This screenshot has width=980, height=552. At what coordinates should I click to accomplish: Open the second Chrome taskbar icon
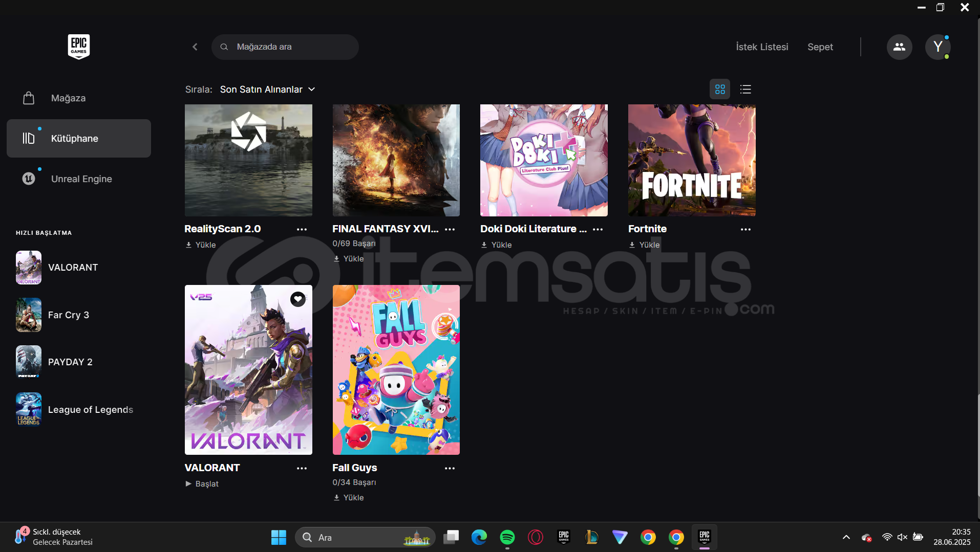(676, 537)
